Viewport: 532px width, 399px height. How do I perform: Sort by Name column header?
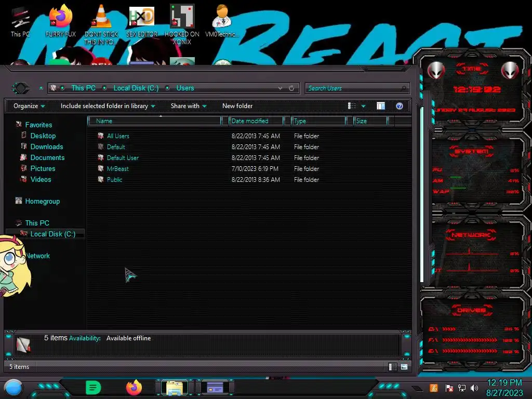(155, 121)
